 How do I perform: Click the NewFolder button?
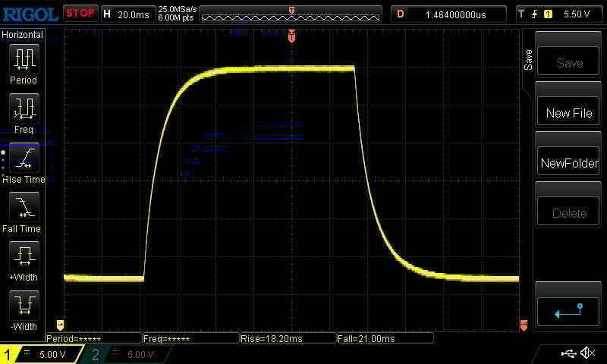pos(568,162)
